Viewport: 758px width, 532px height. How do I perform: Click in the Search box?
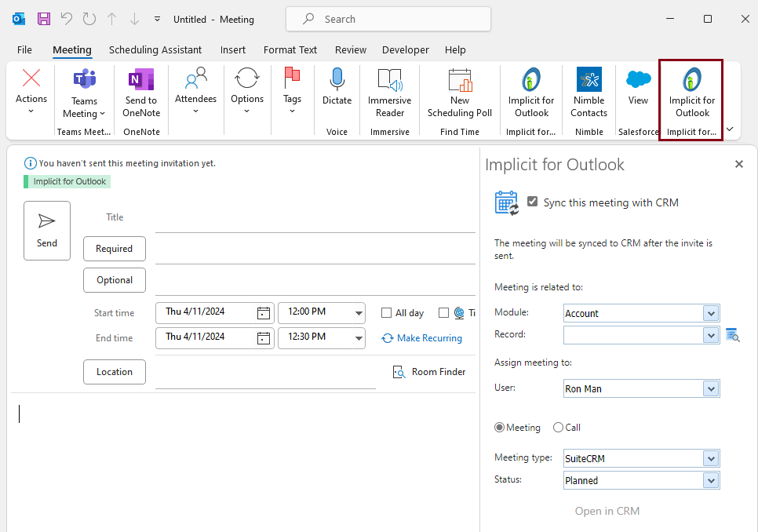(x=388, y=19)
